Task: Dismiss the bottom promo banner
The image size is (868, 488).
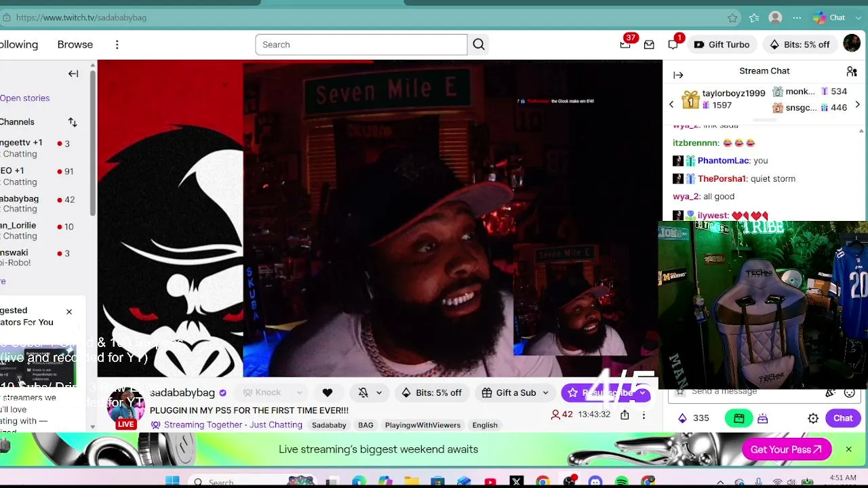Action: [848, 449]
